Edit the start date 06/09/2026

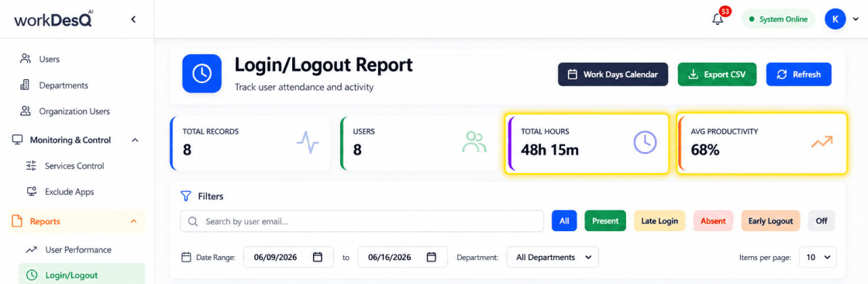276,258
